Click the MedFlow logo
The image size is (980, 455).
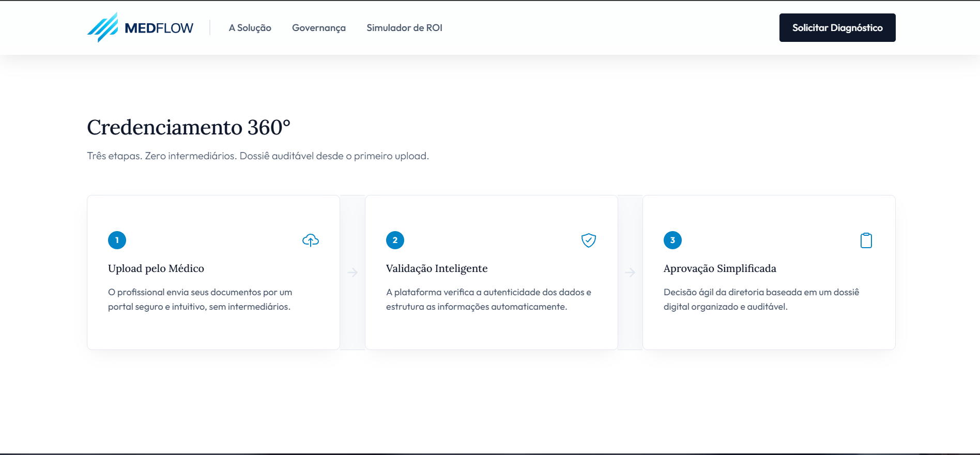tap(140, 27)
